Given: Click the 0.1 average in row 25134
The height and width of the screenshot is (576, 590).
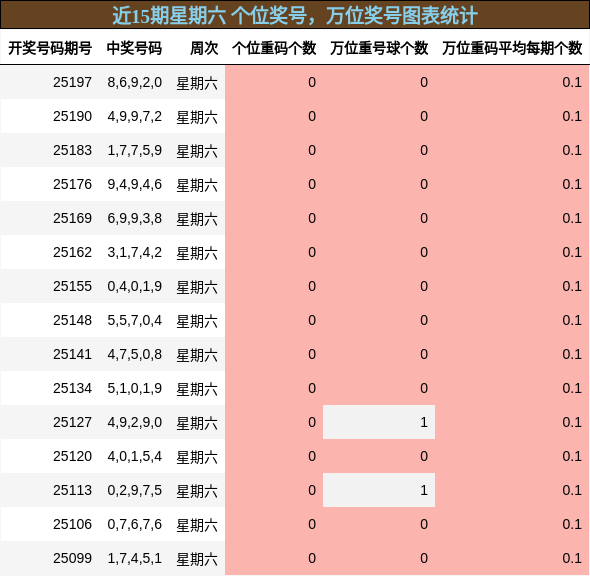Looking at the screenshot, I should point(572,388).
